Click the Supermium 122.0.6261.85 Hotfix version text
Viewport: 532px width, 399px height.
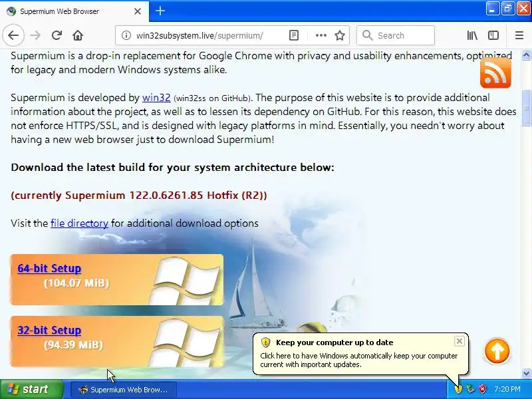[139, 196]
